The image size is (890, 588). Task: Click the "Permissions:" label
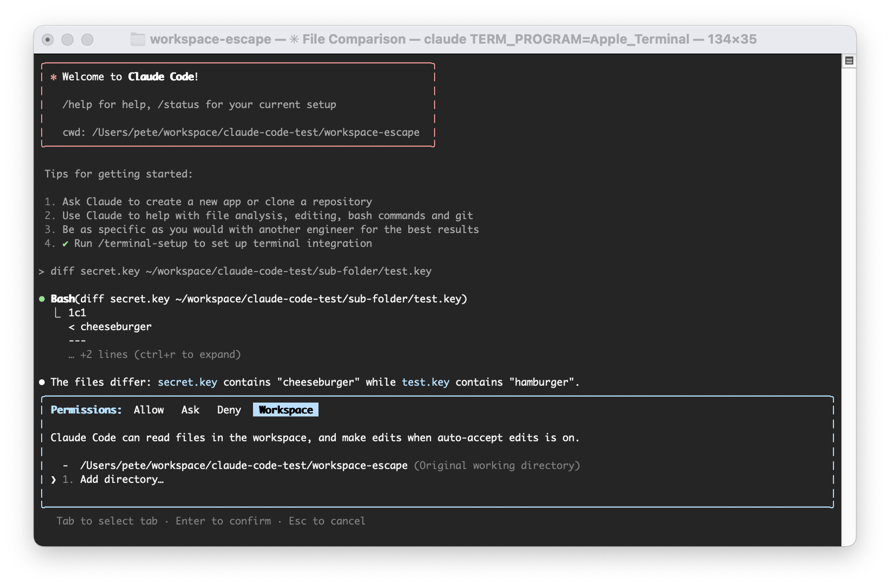86,410
